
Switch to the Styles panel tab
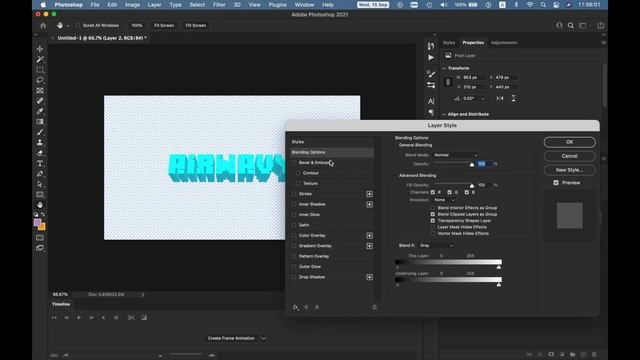point(449,42)
